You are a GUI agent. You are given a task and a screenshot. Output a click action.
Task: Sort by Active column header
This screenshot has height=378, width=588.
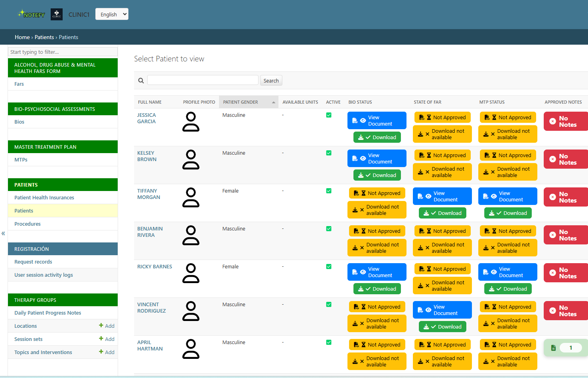333,102
